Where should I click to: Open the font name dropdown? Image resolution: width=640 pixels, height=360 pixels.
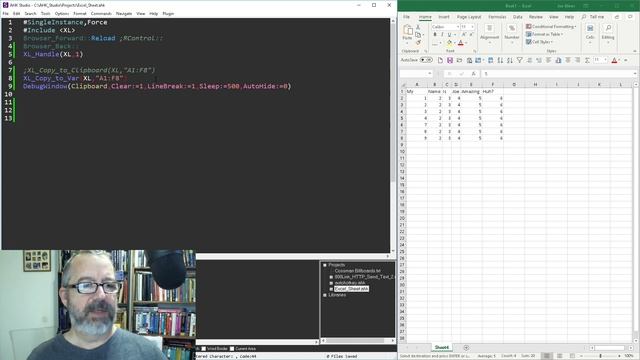tap(458, 27)
